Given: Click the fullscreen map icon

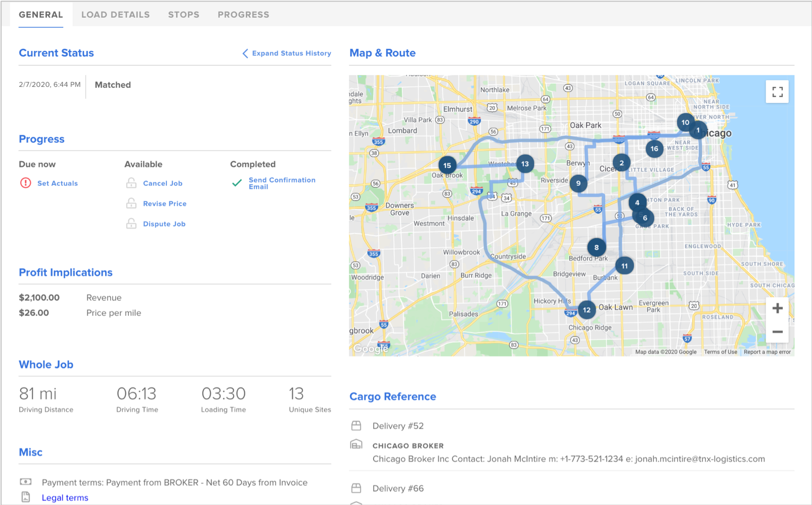Looking at the screenshot, I should (x=777, y=91).
